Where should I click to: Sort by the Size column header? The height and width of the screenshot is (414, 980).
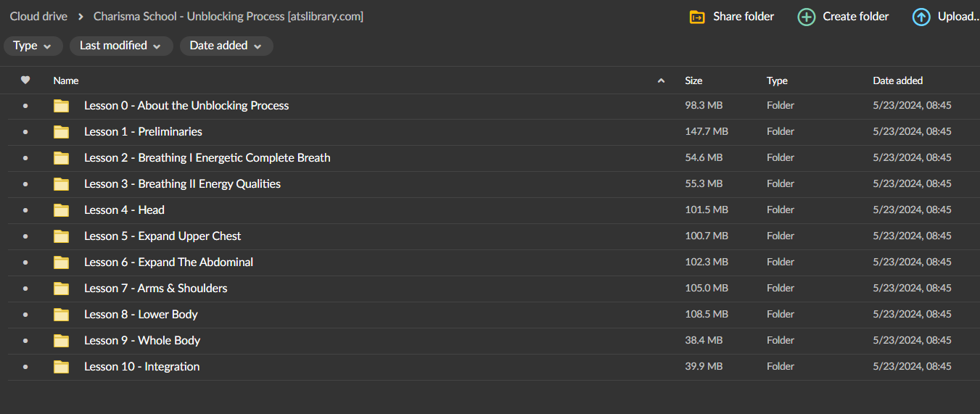693,80
